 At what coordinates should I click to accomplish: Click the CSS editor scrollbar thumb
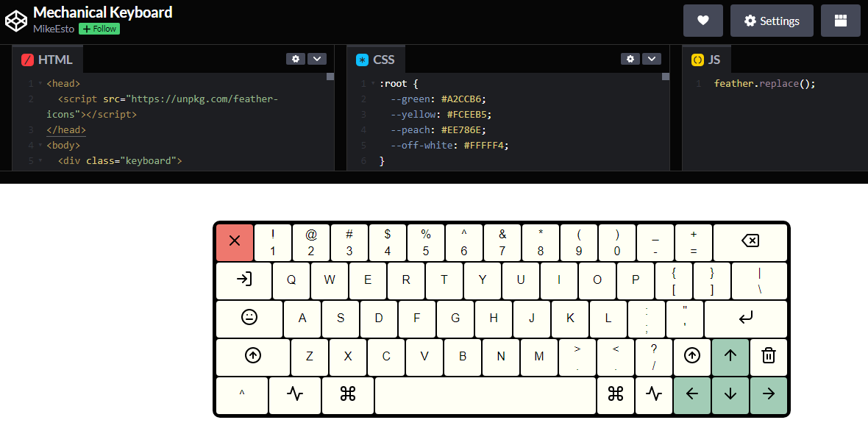coord(666,77)
